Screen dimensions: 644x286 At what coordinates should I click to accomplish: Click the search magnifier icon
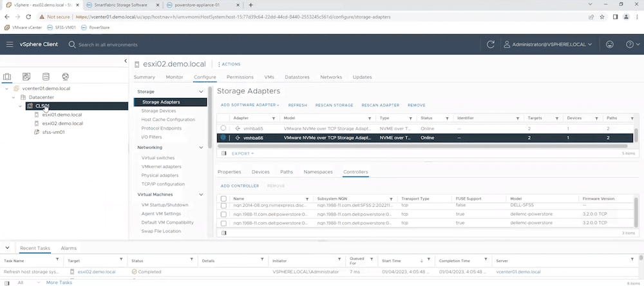point(72,44)
